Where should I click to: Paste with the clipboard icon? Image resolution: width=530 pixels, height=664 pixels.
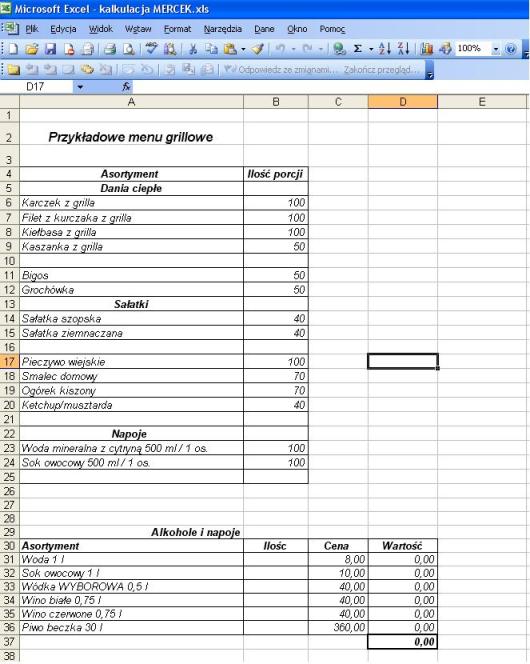click(x=230, y=49)
